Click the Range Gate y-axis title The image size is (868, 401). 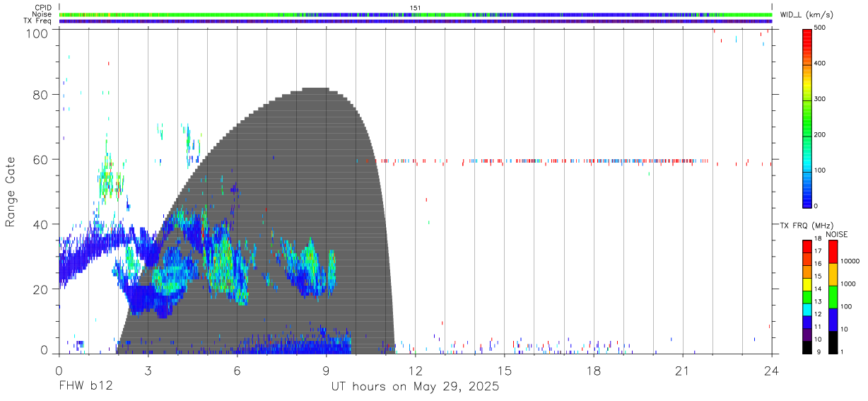coord(11,192)
